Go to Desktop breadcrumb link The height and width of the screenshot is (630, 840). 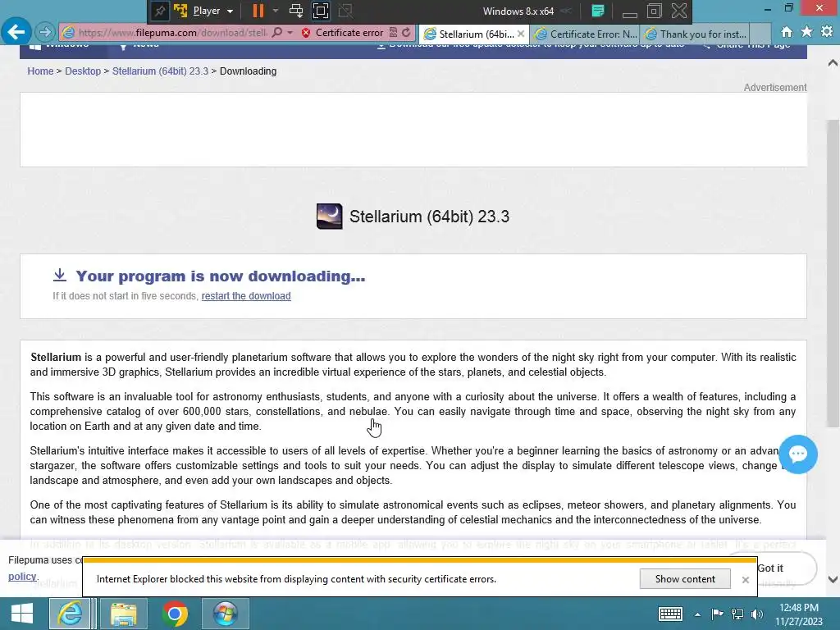tap(83, 71)
